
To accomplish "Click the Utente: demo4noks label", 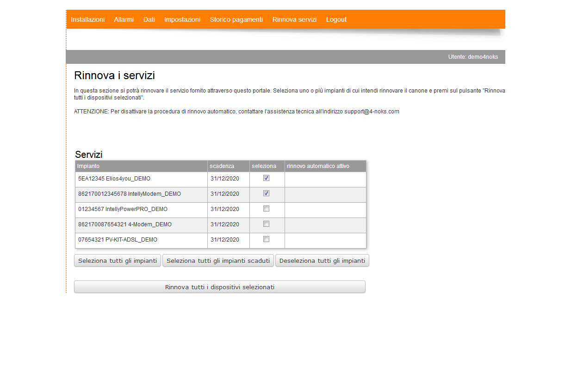I will point(473,57).
